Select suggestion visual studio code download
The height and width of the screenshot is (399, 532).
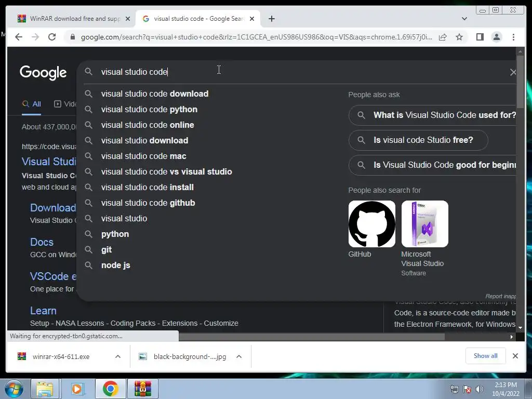(x=155, y=94)
